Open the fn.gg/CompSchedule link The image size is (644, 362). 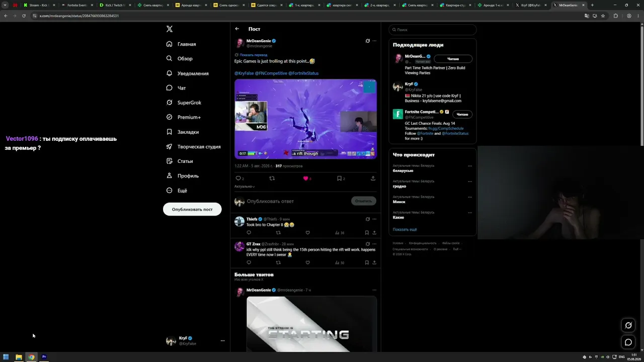[446, 128]
